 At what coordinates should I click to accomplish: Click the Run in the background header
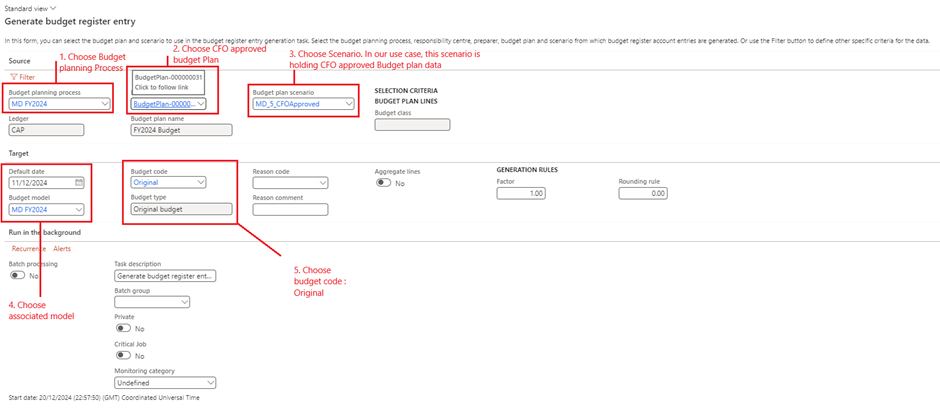[x=44, y=231]
